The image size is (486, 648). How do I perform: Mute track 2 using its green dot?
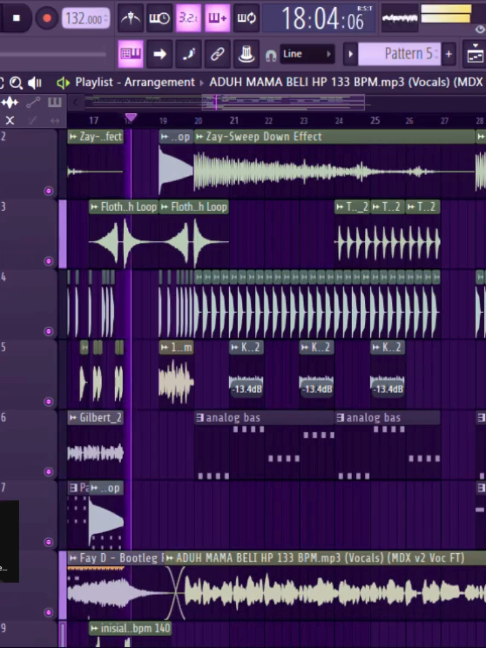tap(48, 191)
